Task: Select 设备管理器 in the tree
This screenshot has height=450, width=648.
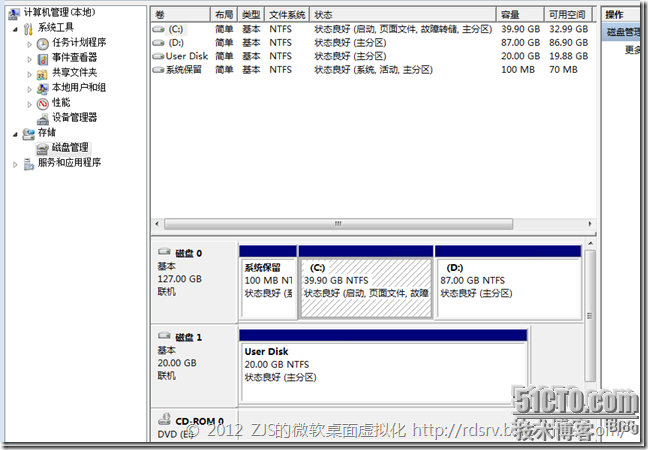Action: tap(74, 118)
